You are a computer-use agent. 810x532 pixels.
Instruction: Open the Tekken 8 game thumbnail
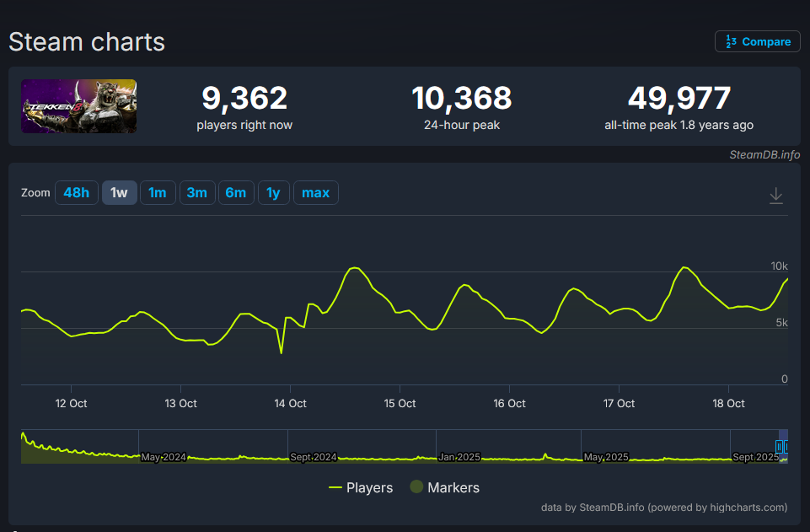(x=79, y=106)
